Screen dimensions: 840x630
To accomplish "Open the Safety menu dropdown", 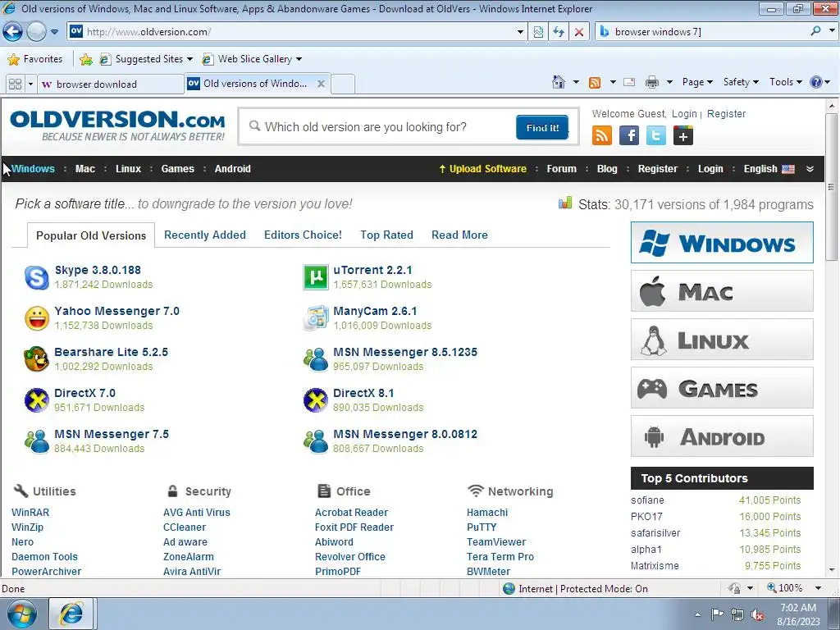I will (x=741, y=82).
